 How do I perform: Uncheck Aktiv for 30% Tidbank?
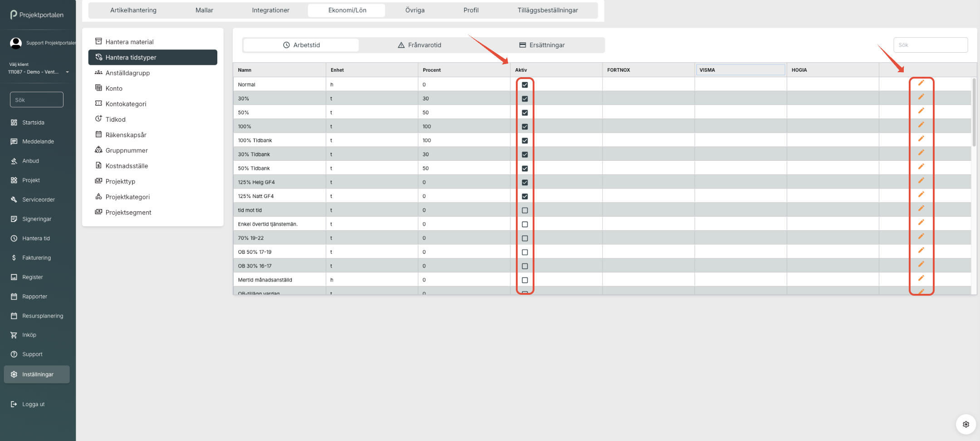525,154
